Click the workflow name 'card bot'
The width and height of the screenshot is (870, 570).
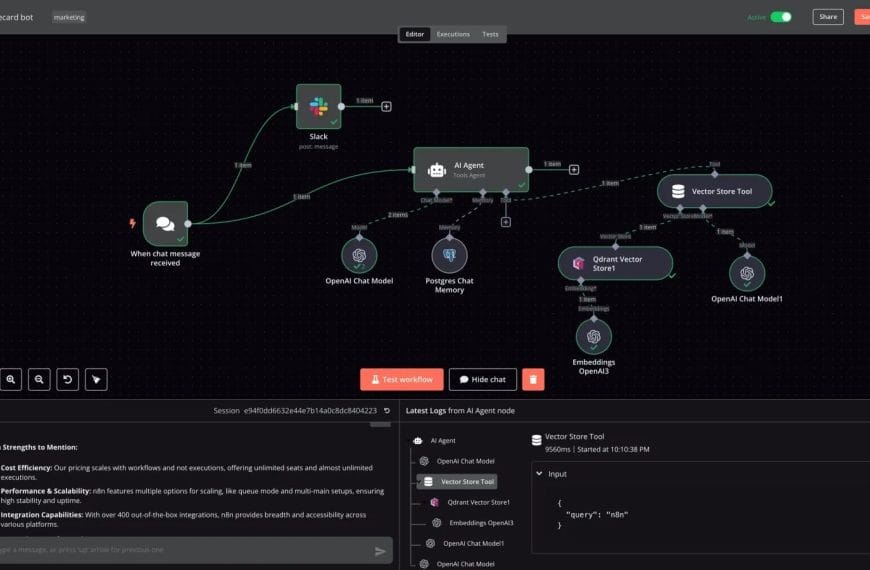[16, 17]
